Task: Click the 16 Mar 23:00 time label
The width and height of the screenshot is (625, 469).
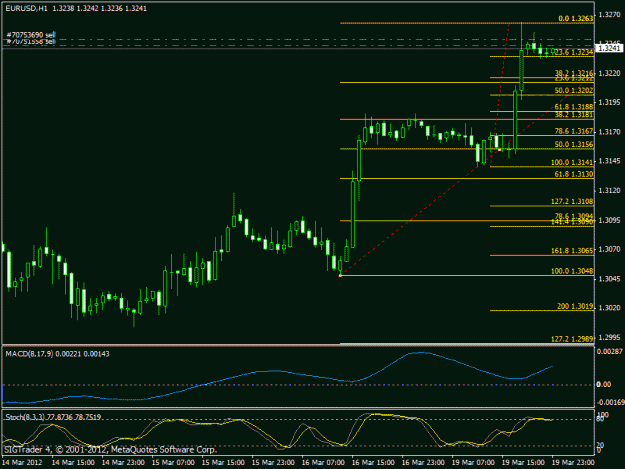Action: coord(423,462)
